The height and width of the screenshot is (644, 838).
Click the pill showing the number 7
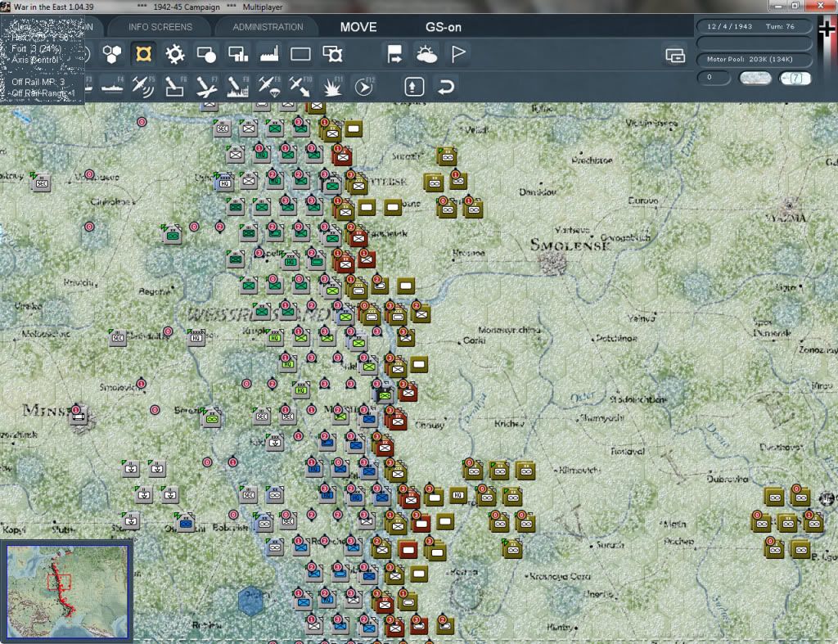click(795, 78)
